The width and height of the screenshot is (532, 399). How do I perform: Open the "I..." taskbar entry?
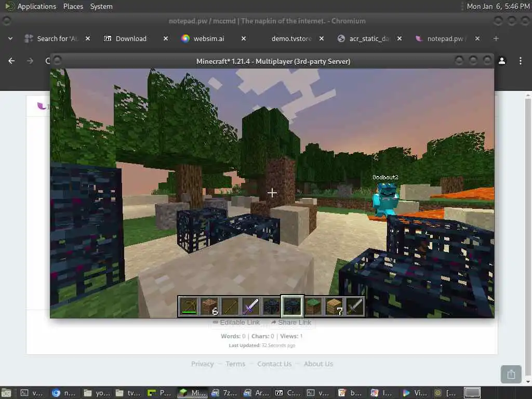click(382, 393)
